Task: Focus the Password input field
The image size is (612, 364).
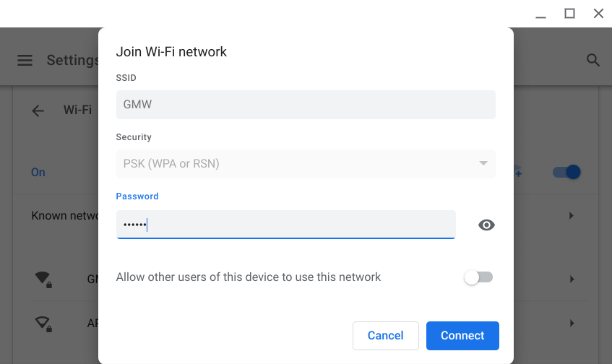Action: coord(285,225)
